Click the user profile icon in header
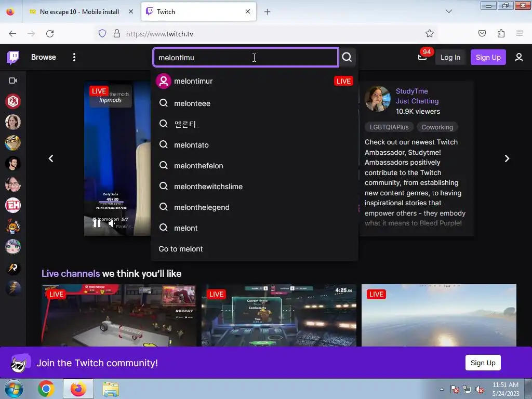Screen dimensions: 532x399 click(519, 57)
